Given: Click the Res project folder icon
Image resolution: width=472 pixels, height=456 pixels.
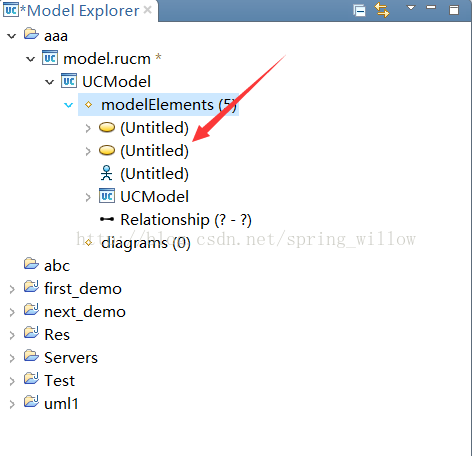Looking at the screenshot, I should pos(31,333).
